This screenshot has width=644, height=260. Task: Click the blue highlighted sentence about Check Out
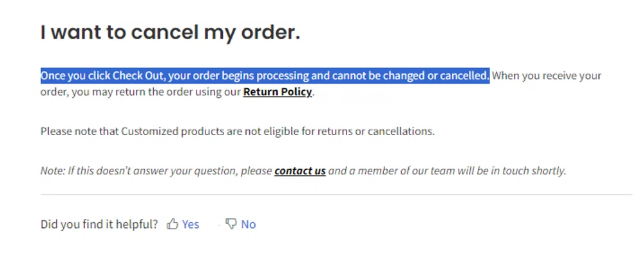264,76
